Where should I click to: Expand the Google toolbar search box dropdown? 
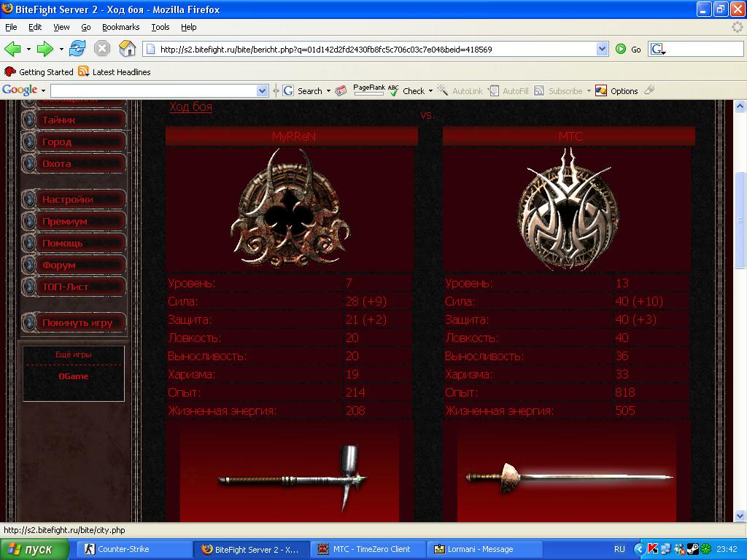pyautogui.click(x=262, y=91)
